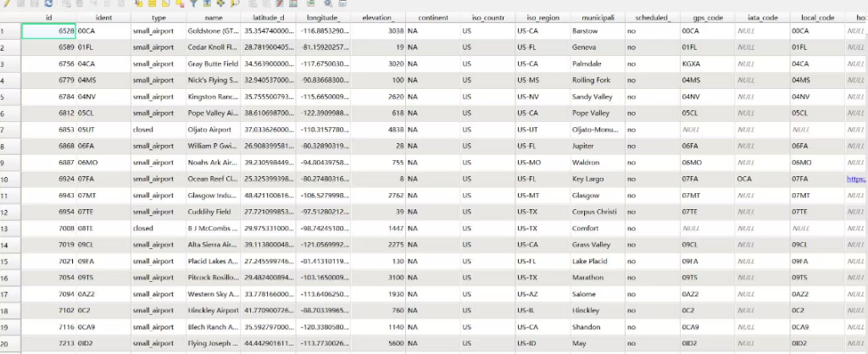
Task: Reload the attribute table
Action: click(48, 3)
